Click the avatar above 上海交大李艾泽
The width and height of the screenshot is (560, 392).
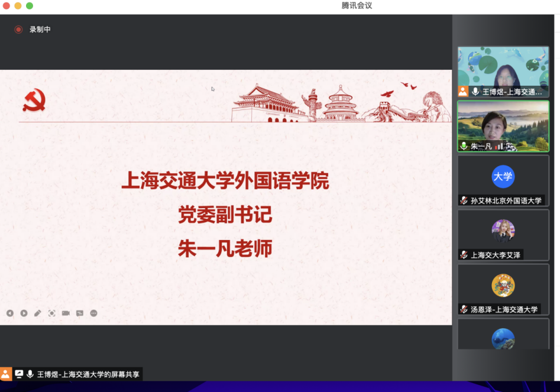pyautogui.click(x=503, y=231)
